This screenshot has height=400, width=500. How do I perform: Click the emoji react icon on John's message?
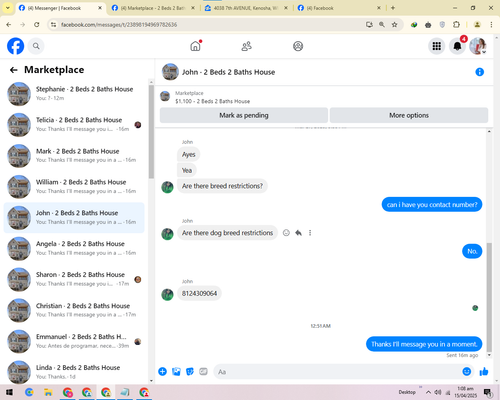[286, 233]
